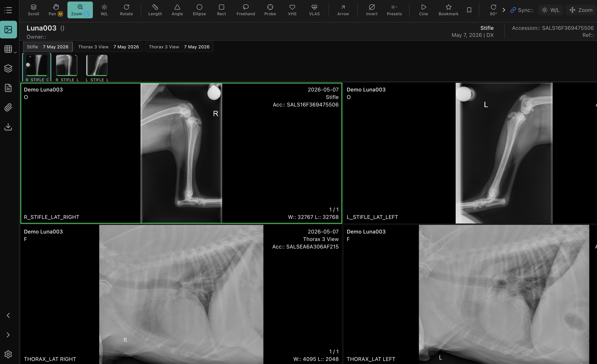Select the Length measurement tool
The width and height of the screenshot is (597, 364).
pyautogui.click(x=155, y=10)
